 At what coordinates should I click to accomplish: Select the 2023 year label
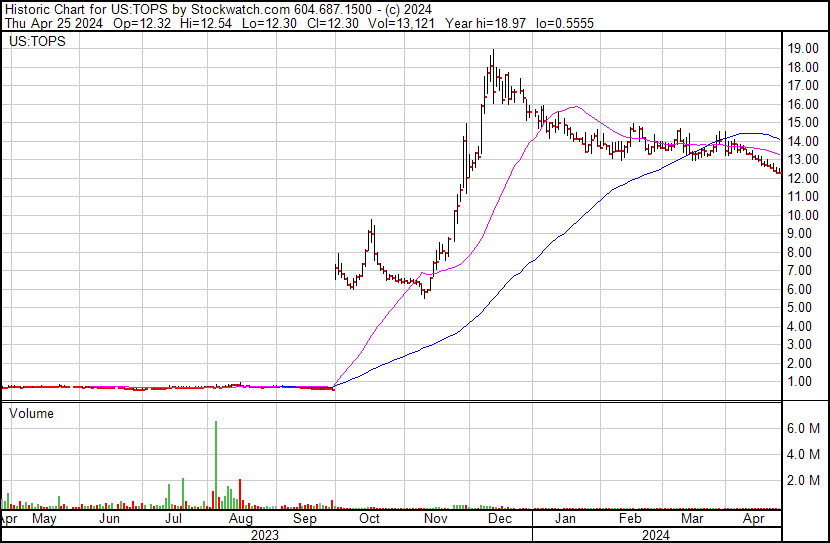264,534
